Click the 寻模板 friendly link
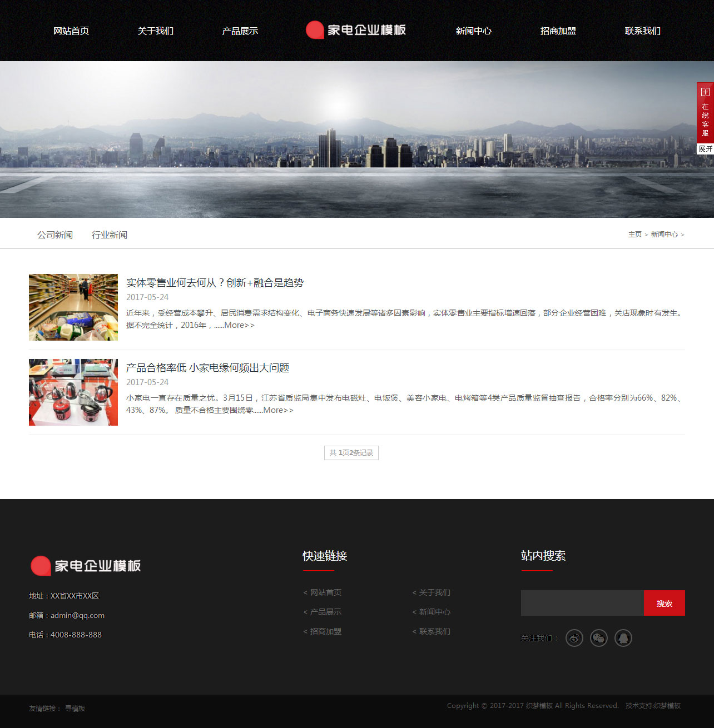Viewport: 714px width, 728px height. [x=75, y=709]
